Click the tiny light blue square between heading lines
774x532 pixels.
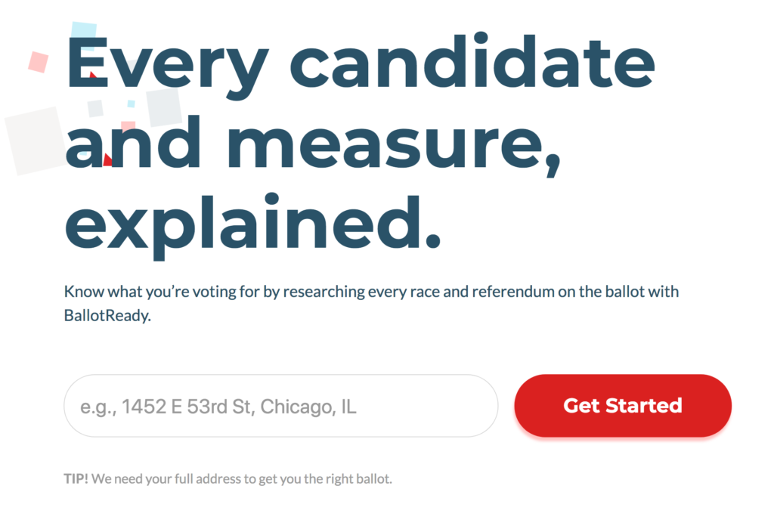pyautogui.click(x=131, y=104)
